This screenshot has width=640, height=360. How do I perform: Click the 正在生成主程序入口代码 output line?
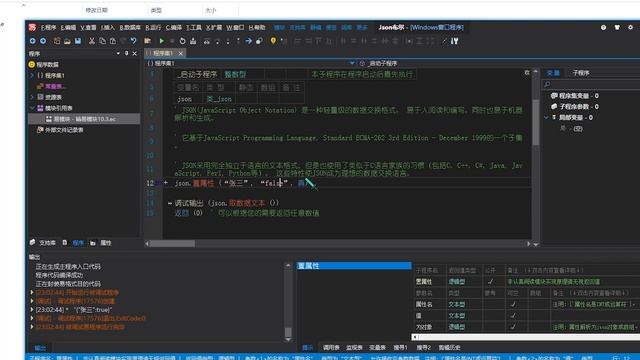point(68,266)
